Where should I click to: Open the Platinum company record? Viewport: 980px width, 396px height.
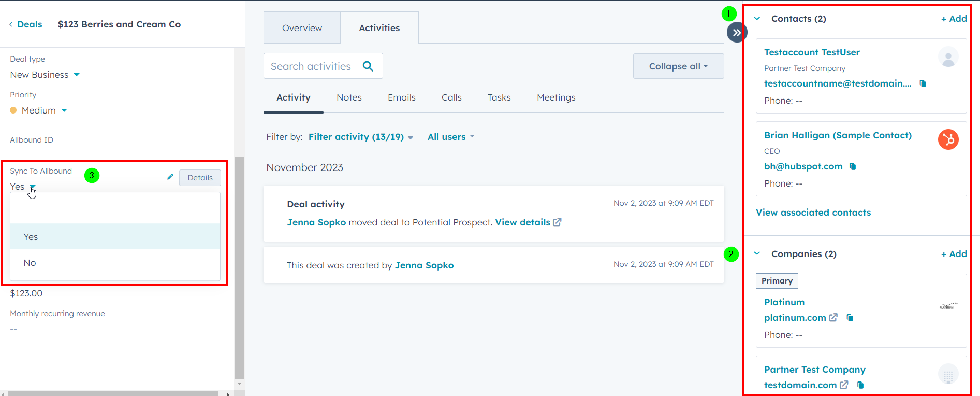[784, 302]
